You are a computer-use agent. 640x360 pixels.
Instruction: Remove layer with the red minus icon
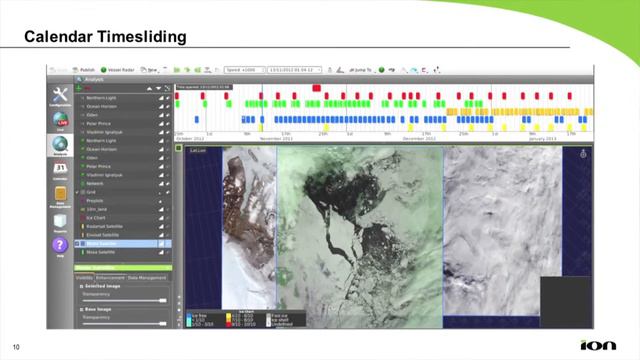[87, 88]
